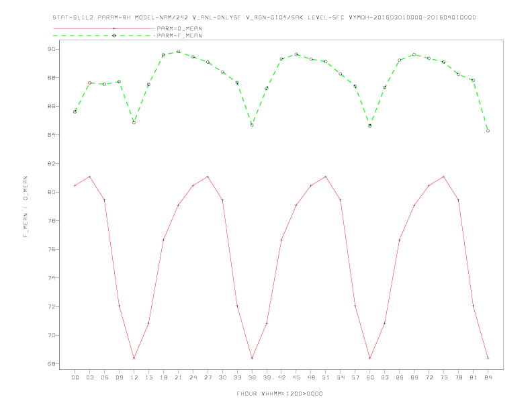Click the PARM=F_MEAN legend label

[x=179, y=36]
